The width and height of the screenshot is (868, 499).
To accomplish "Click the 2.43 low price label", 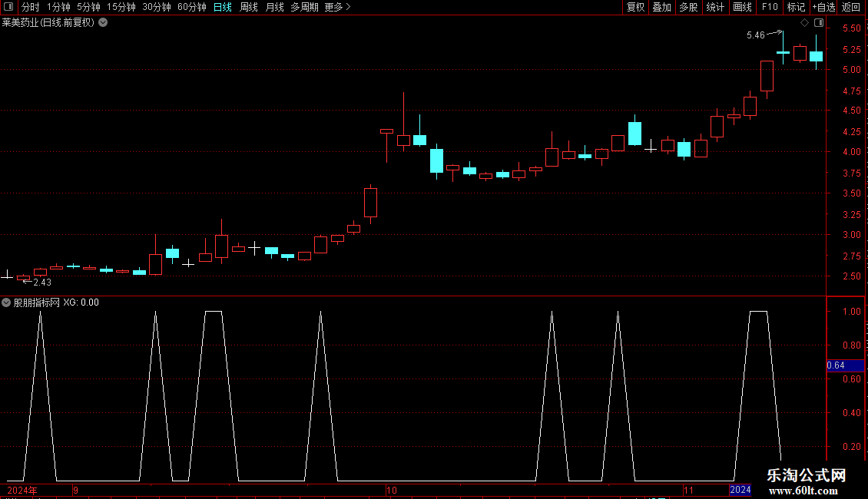I will (x=42, y=283).
